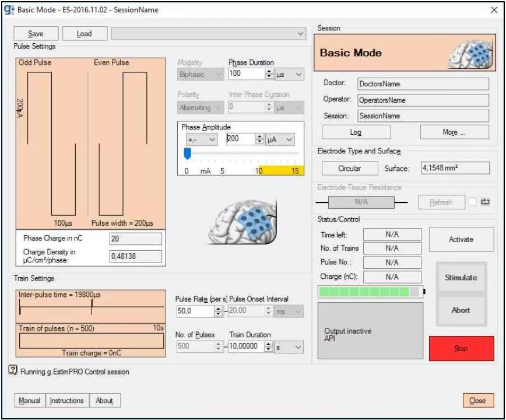506x420 pixels.
Task: Click the question mark help icon near status text
Action: [14, 370]
